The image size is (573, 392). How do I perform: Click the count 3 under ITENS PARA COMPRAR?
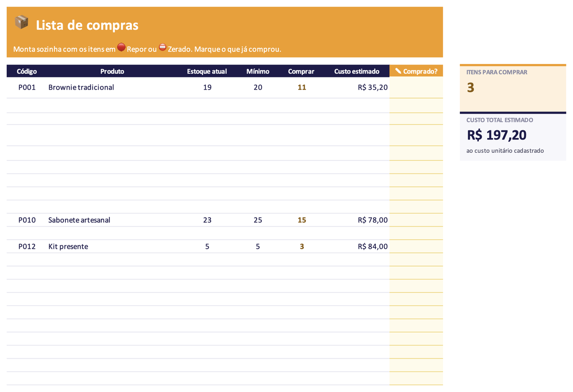pos(471,88)
